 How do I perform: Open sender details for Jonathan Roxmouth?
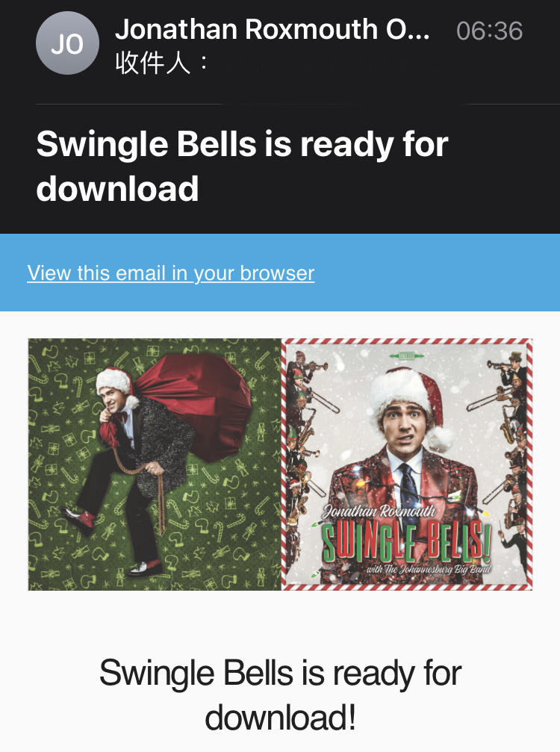tap(272, 30)
